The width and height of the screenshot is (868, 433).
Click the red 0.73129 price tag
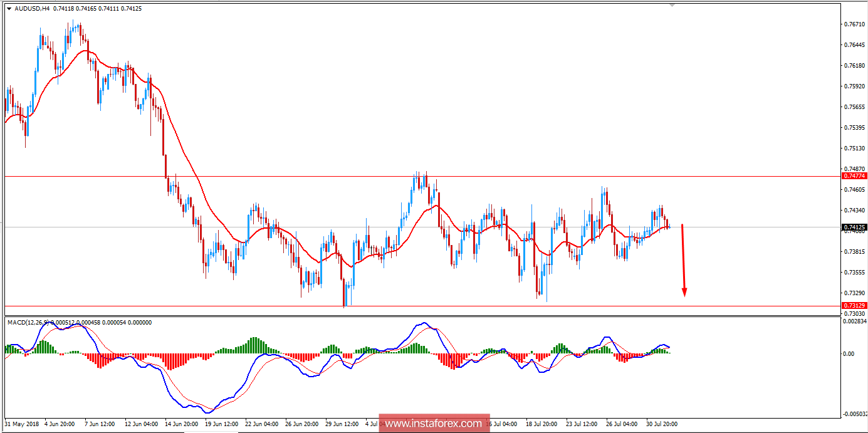pyautogui.click(x=854, y=306)
